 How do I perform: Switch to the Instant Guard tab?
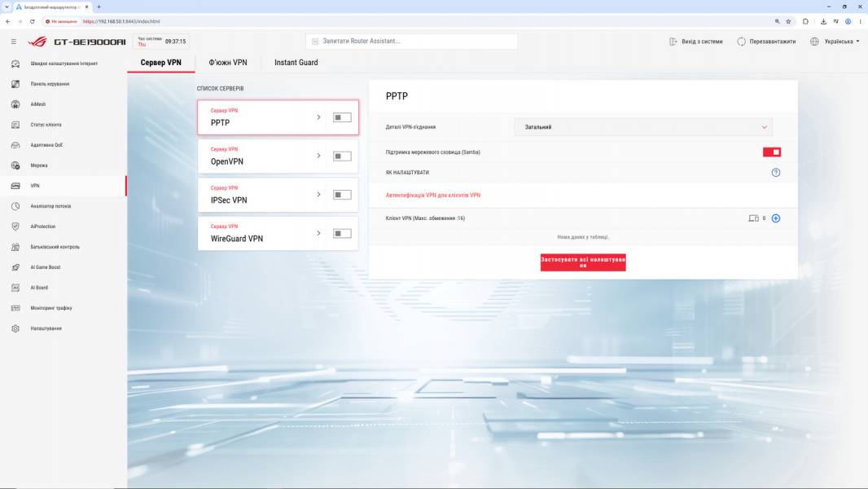click(x=296, y=63)
